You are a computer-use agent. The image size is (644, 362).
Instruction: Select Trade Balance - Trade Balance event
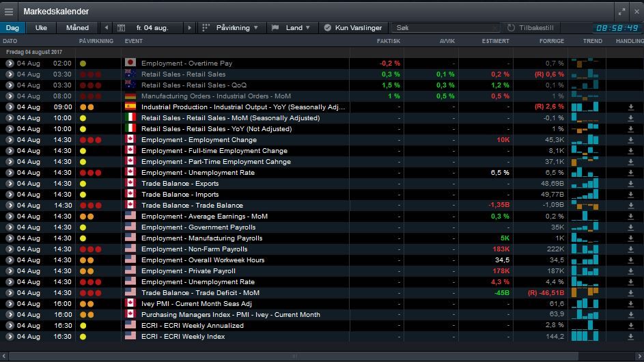tap(192, 206)
